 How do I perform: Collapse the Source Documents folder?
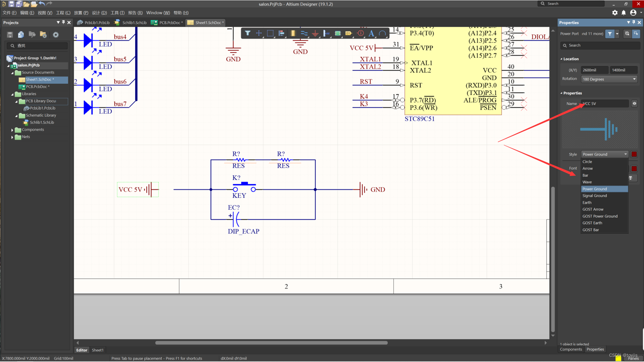coord(12,73)
